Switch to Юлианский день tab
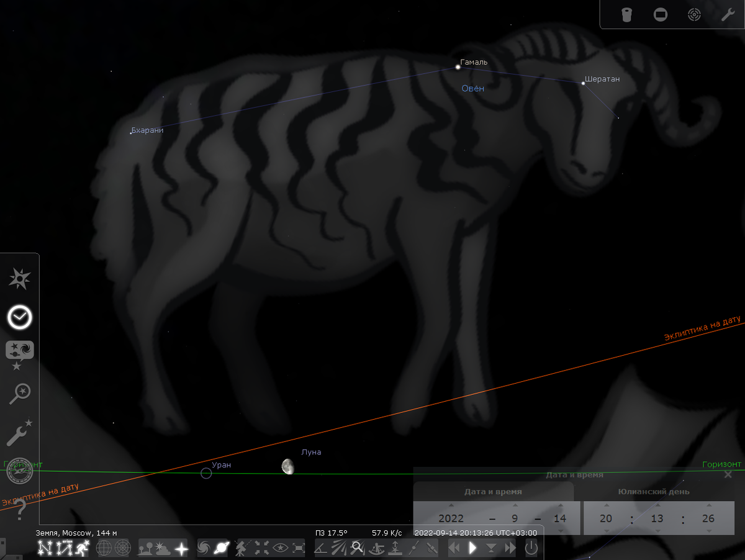 click(x=653, y=492)
